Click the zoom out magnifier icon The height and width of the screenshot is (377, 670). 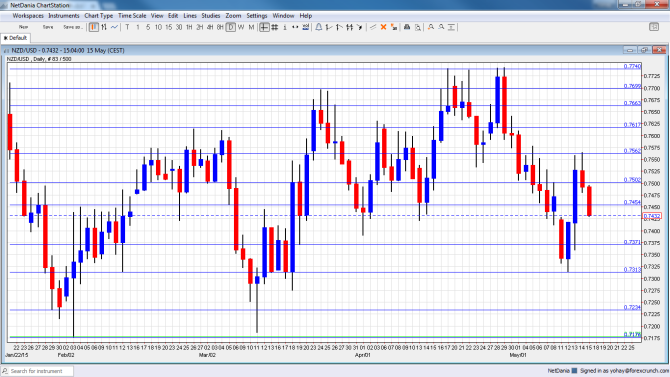441,27
